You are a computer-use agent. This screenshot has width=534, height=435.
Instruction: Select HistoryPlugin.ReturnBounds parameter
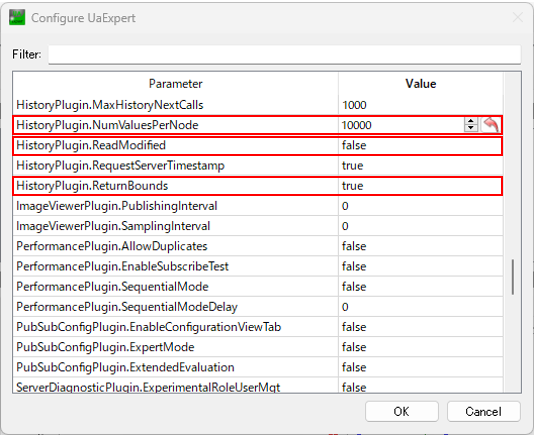pyautogui.click(x=92, y=186)
